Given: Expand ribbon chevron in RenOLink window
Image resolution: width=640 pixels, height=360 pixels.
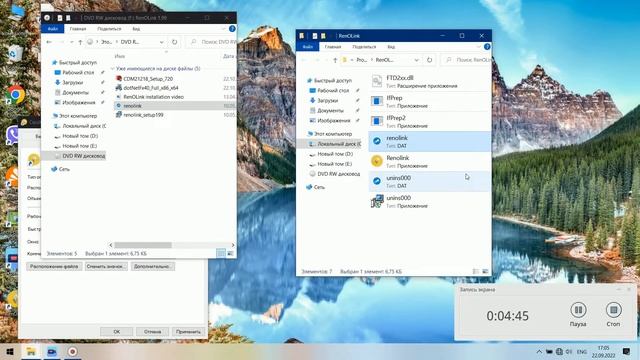Looking at the screenshot, I should pos(478,47).
